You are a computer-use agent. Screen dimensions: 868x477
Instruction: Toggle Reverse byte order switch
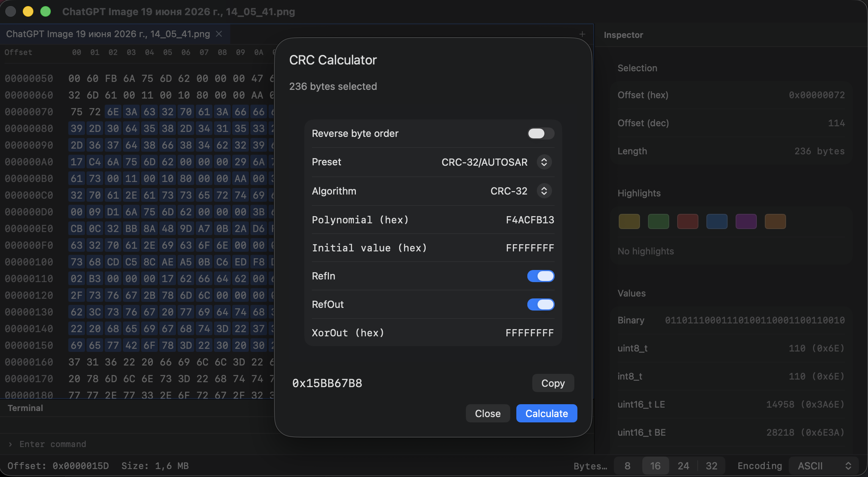pos(541,133)
